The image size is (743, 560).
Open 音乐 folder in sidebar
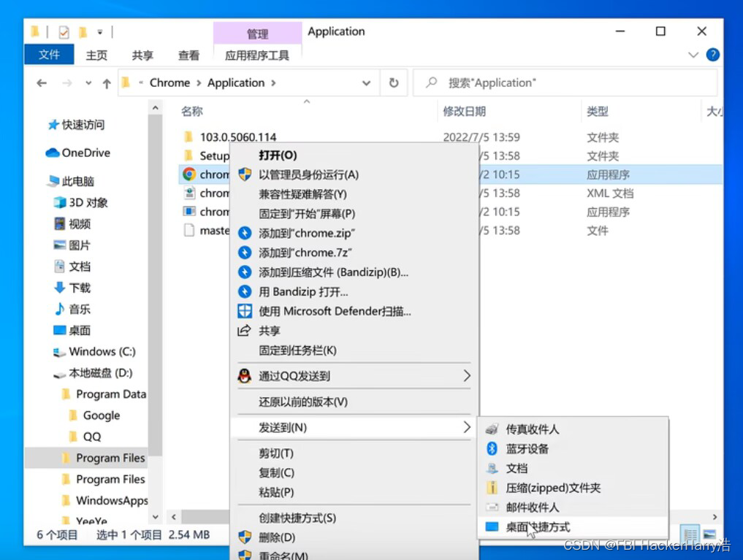72,309
